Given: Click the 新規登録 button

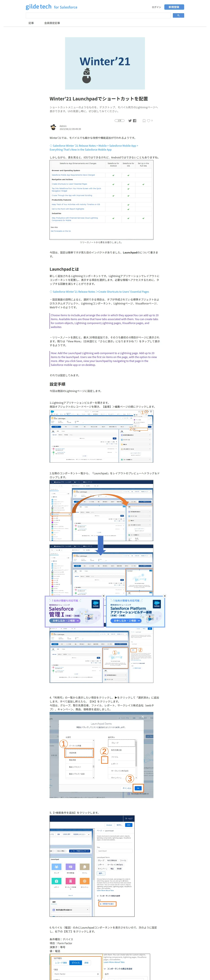Looking at the screenshot, I should pos(174,7).
